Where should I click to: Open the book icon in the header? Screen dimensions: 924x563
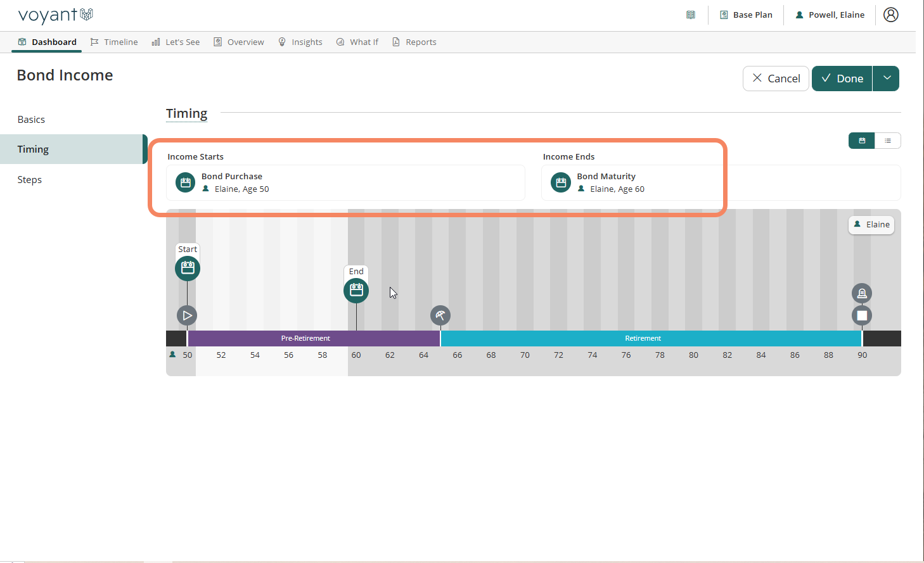(x=691, y=15)
